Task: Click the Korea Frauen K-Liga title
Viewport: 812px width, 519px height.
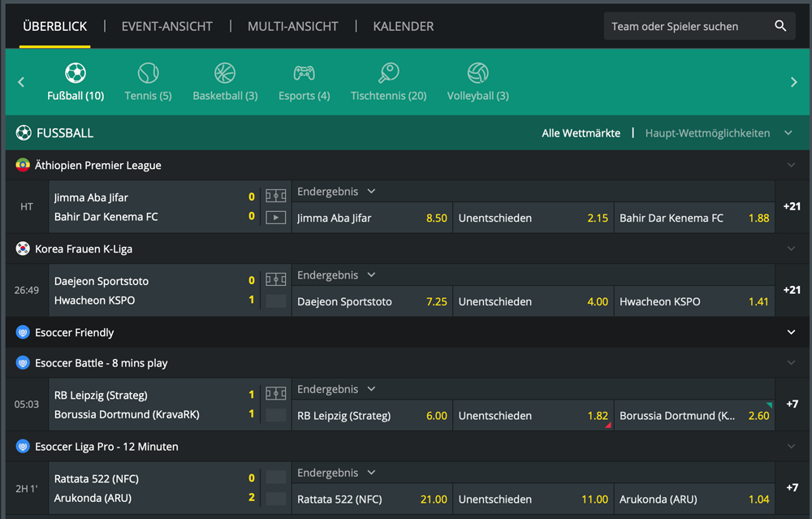Action: pos(84,249)
